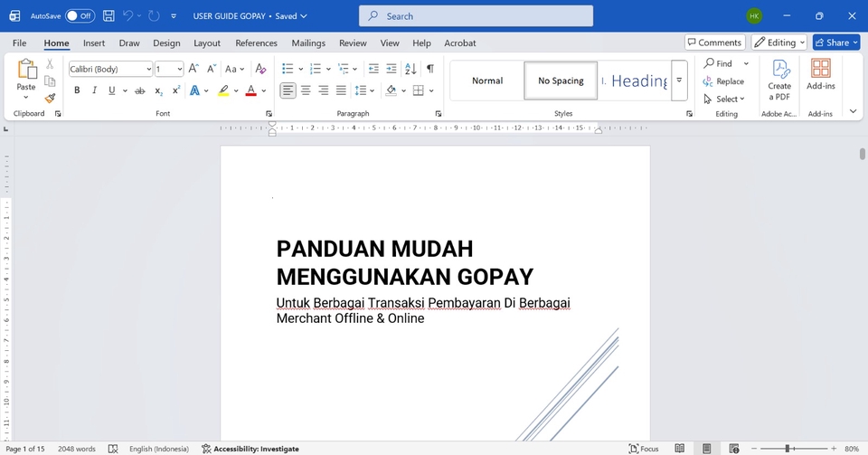Viewport: 868px width, 455px height.
Task: Click the Replace button
Action: (x=723, y=81)
